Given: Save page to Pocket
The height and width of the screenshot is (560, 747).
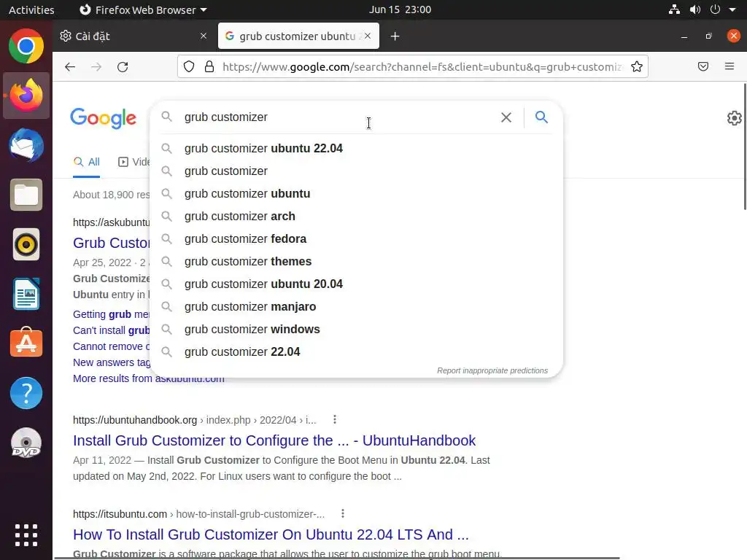Looking at the screenshot, I should pyautogui.click(x=703, y=66).
